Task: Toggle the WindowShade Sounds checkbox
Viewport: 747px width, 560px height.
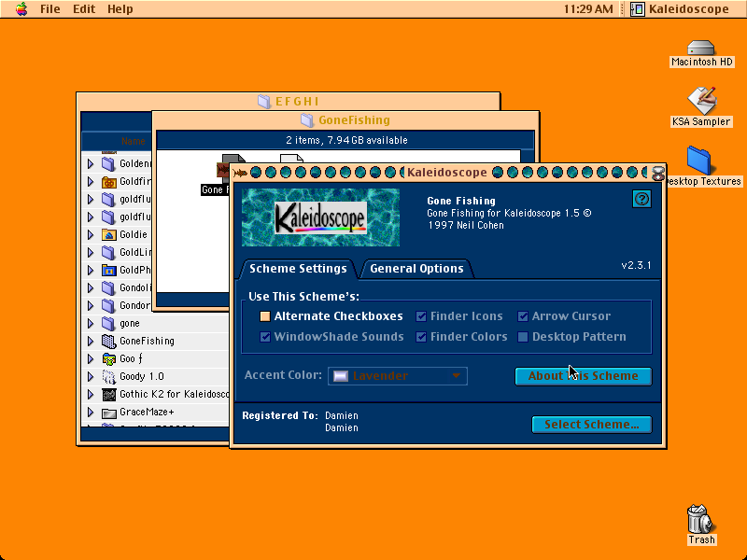Action: point(265,337)
